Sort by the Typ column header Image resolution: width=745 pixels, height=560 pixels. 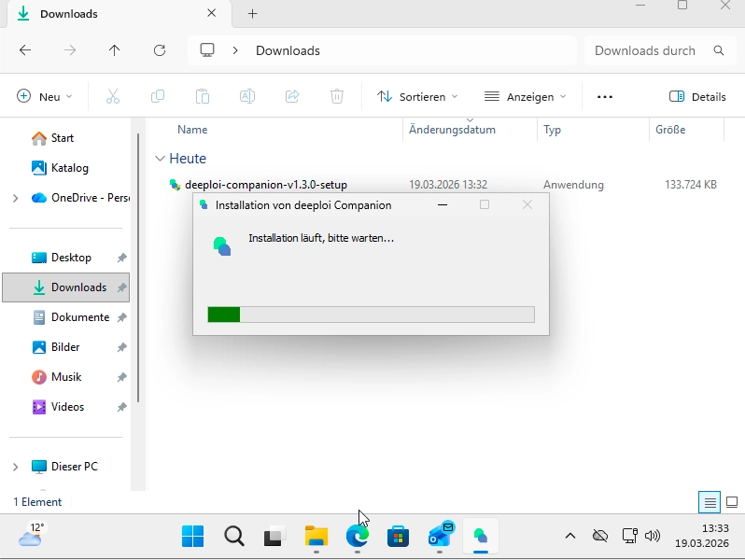[552, 130]
